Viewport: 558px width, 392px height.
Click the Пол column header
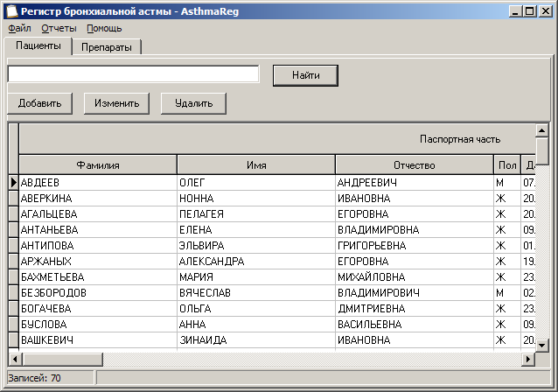pyautogui.click(x=507, y=164)
